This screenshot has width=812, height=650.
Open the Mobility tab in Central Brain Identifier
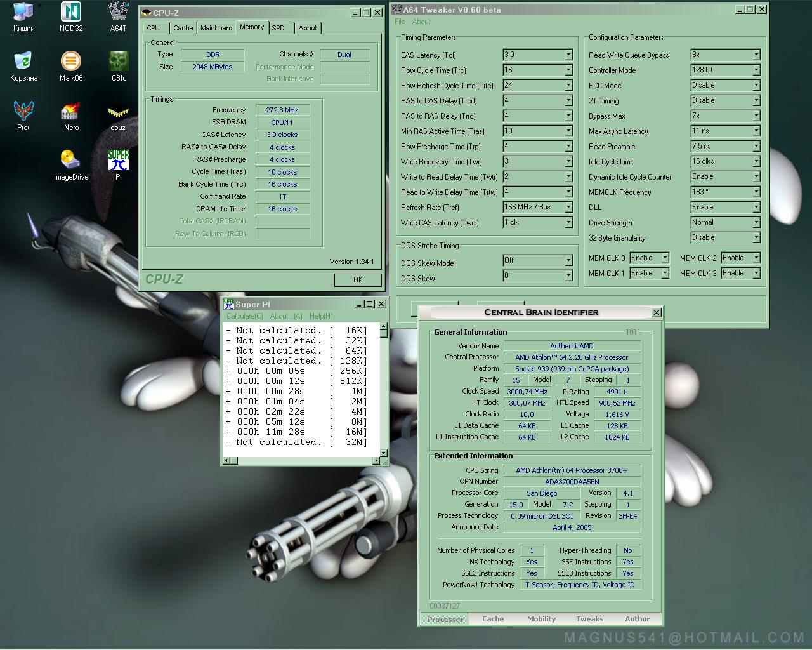point(541,619)
